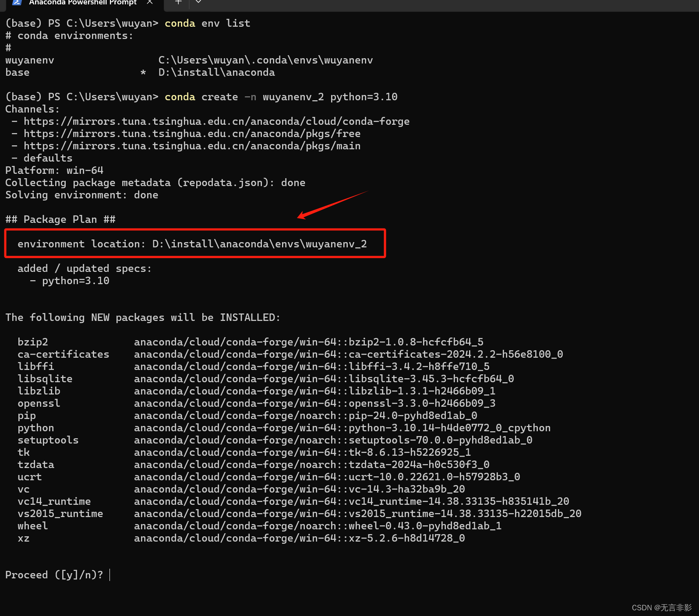Screen dimensions: 699x616
Task: Click the environment location path line
Action: 192,244
